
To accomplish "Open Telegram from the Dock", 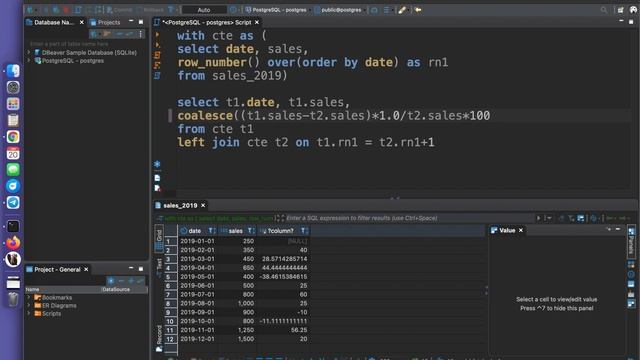I will (x=13, y=202).
